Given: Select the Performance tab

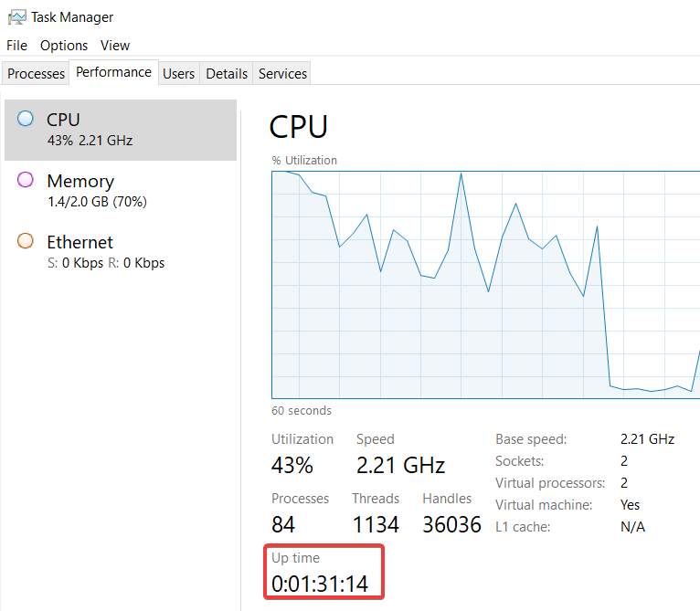Looking at the screenshot, I should click(x=113, y=72).
